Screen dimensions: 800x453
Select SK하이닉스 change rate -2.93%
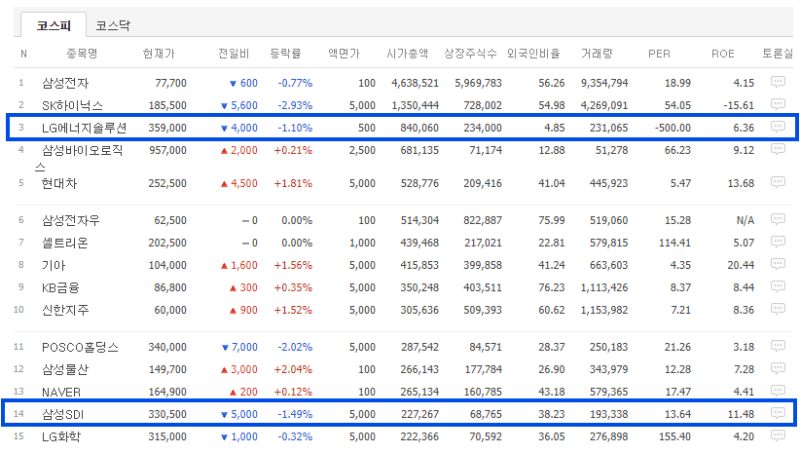click(x=295, y=105)
